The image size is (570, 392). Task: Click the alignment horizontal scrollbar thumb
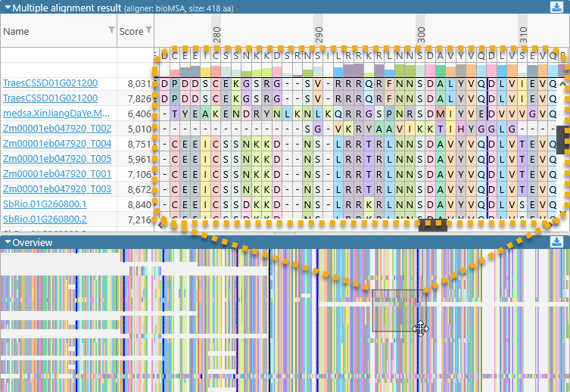[x=433, y=223]
